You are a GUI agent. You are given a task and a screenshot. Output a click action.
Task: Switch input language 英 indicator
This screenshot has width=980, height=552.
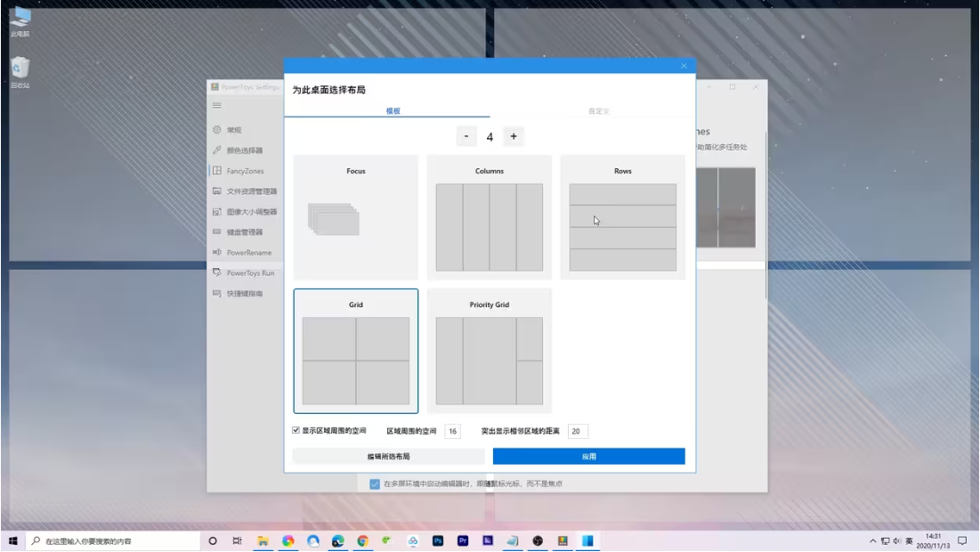tap(909, 540)
